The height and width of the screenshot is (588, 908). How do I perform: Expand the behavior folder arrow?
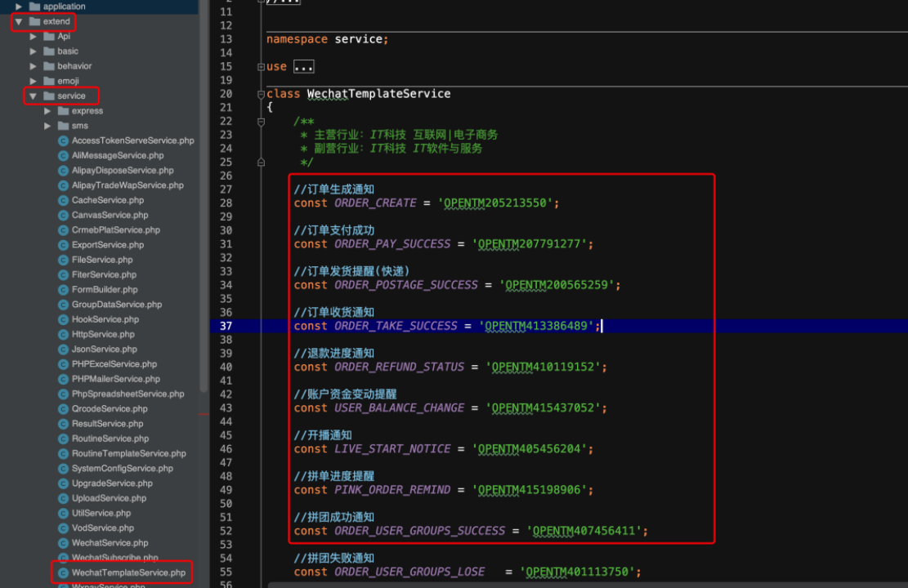point(33,66)
